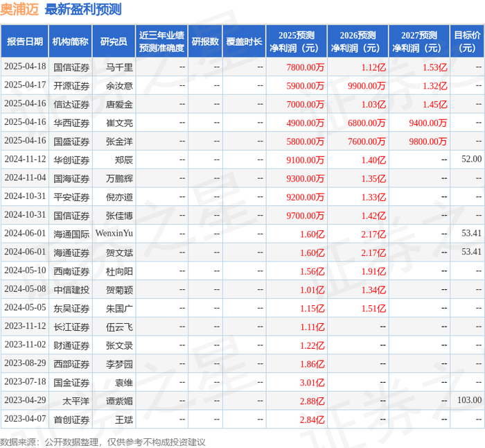
Task: Select the 西部证券 institution cell
Action: [x=71, y=364]
